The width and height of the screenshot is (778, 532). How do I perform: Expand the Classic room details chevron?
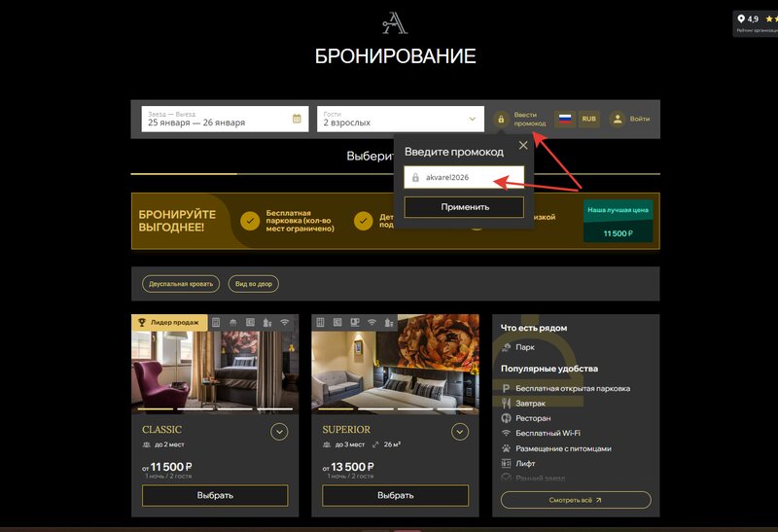click(279, 432)
